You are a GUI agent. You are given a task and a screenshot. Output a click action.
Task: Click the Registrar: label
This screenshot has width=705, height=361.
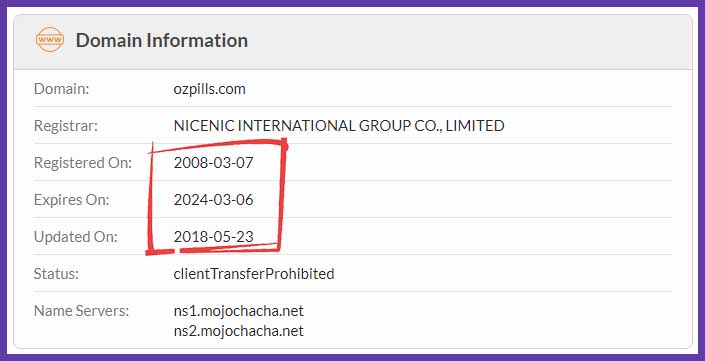coord(66,126)
